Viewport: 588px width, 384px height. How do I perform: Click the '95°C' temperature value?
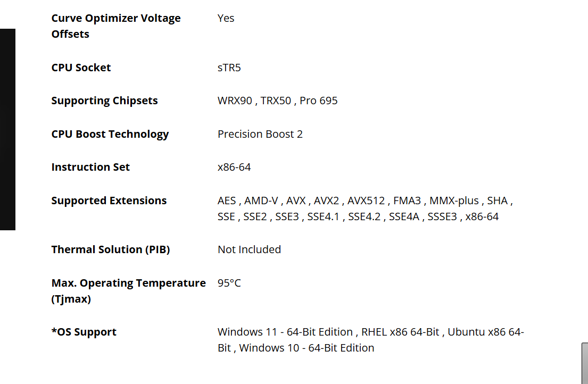pyautogui.click(x=229, y=283)
